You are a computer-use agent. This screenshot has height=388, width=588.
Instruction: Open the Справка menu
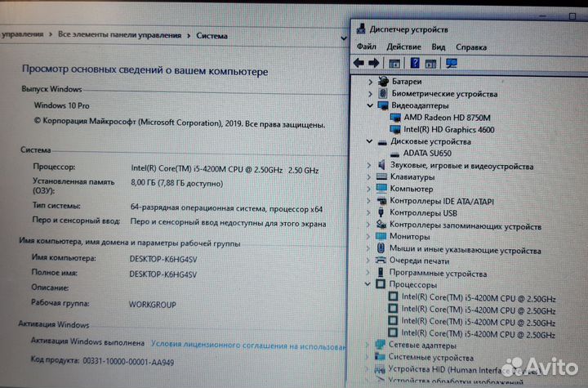[471, 47]
